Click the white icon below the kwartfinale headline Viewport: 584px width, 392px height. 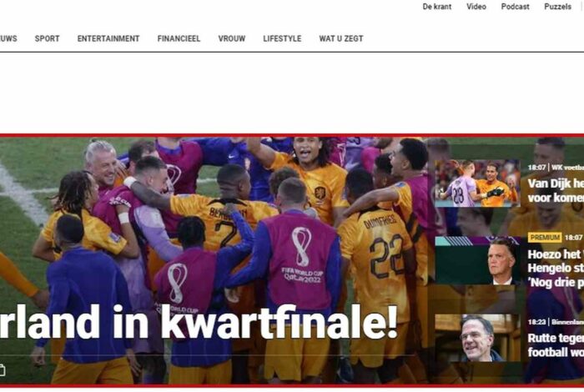point(2,370)
